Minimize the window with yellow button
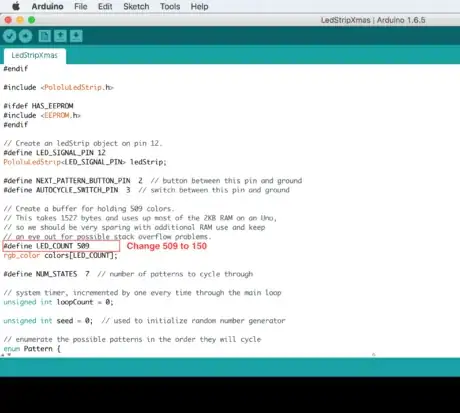The image size is (460, 413). 20,20
